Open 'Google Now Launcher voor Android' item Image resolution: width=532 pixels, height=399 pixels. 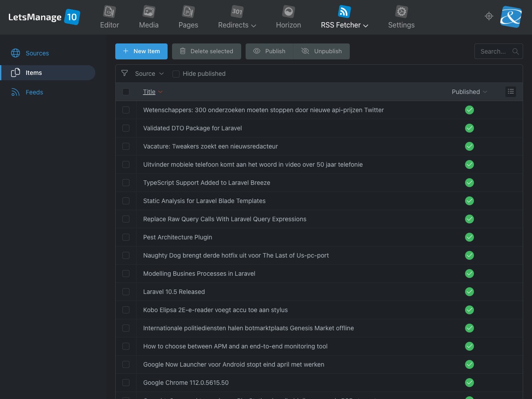(234, 364)
